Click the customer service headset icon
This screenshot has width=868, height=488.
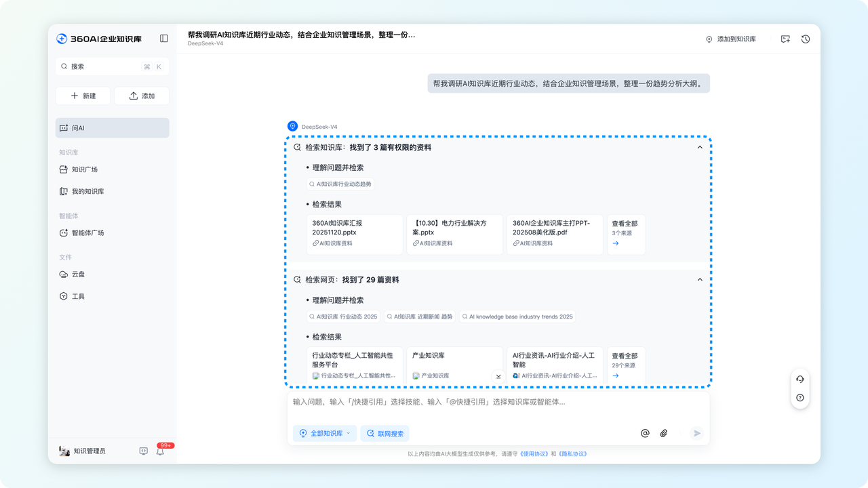[x=800, y=379]
